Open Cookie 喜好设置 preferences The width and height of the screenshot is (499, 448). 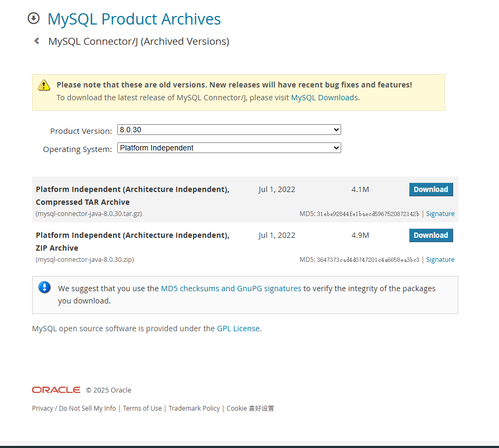click(x=250, y=409)
